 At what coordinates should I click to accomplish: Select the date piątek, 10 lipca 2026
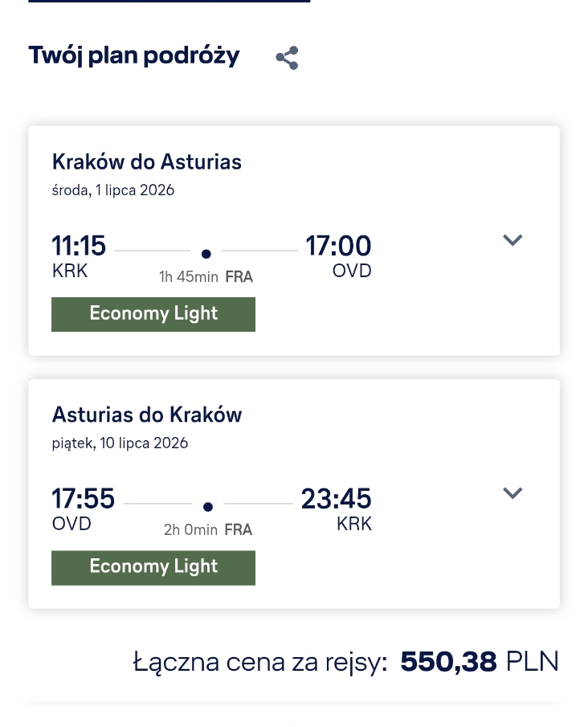(120, 443)
